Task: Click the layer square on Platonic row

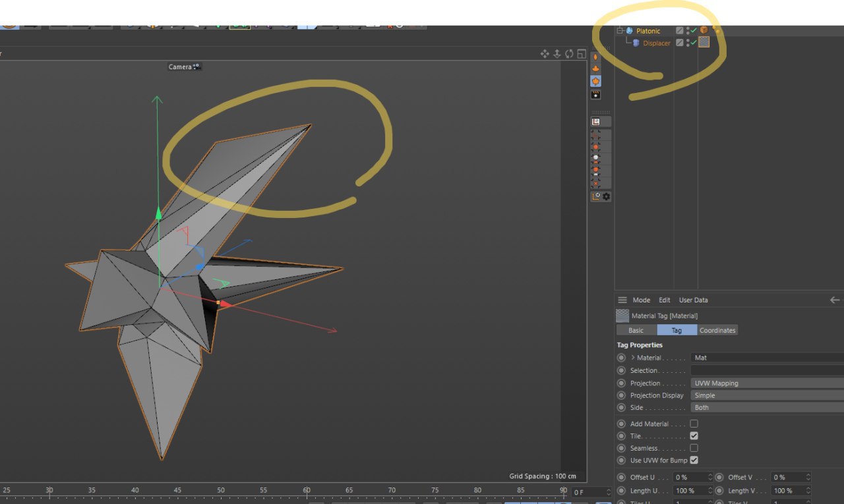Action: [679, 30]
